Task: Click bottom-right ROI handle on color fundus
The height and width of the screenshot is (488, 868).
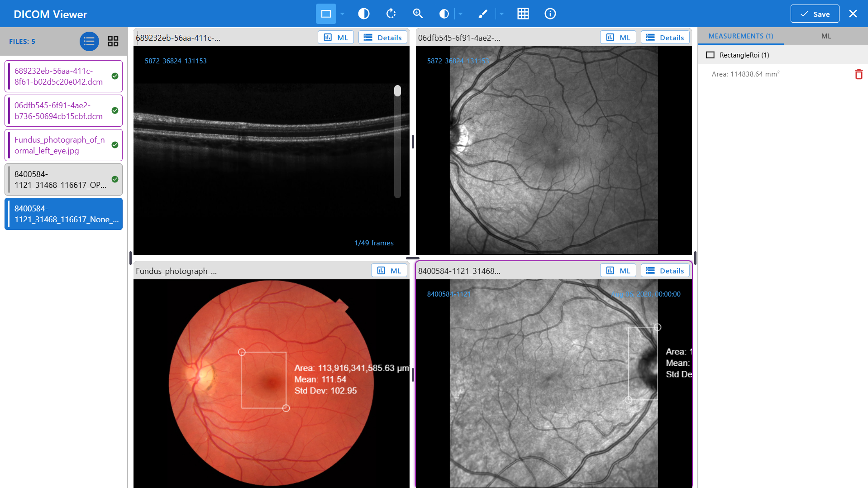Action: point(286,408)
